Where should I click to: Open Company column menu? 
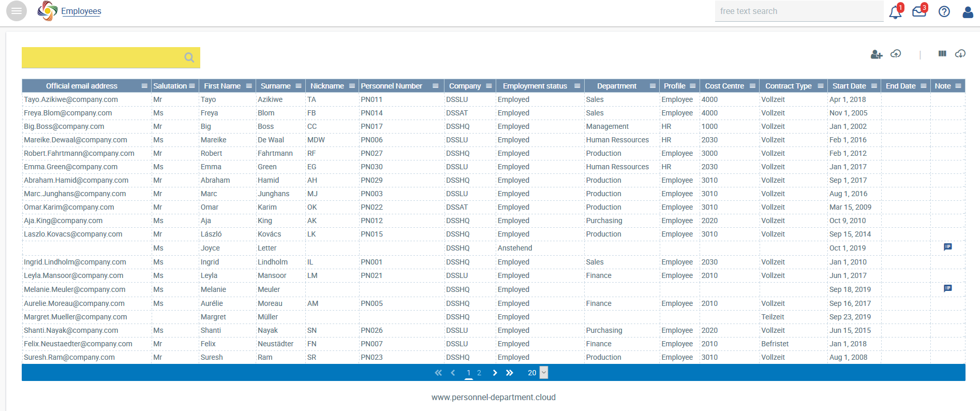point(488,86)
